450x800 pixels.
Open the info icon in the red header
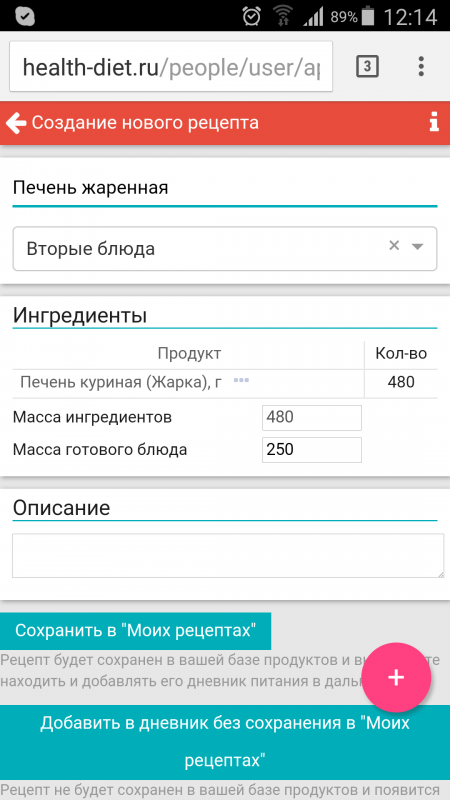[434, 123]
